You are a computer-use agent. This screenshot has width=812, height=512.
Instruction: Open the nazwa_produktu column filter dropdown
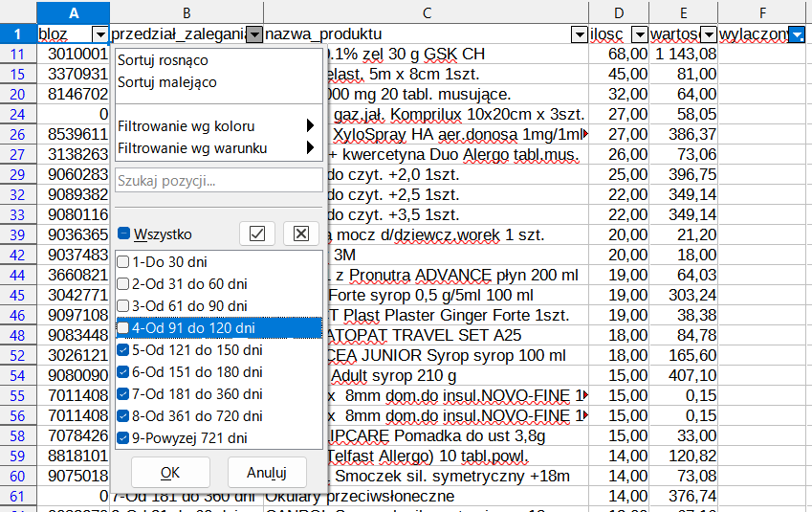pos(579,35)
